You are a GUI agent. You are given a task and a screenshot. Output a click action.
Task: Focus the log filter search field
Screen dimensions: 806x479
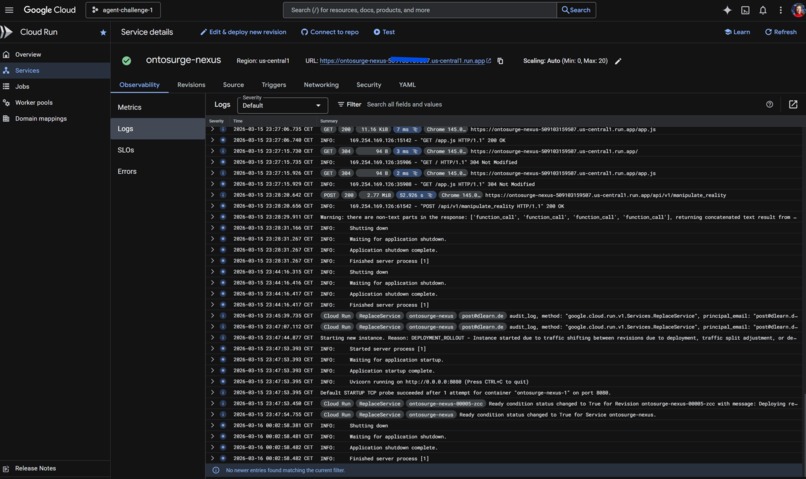click(560, 104)
